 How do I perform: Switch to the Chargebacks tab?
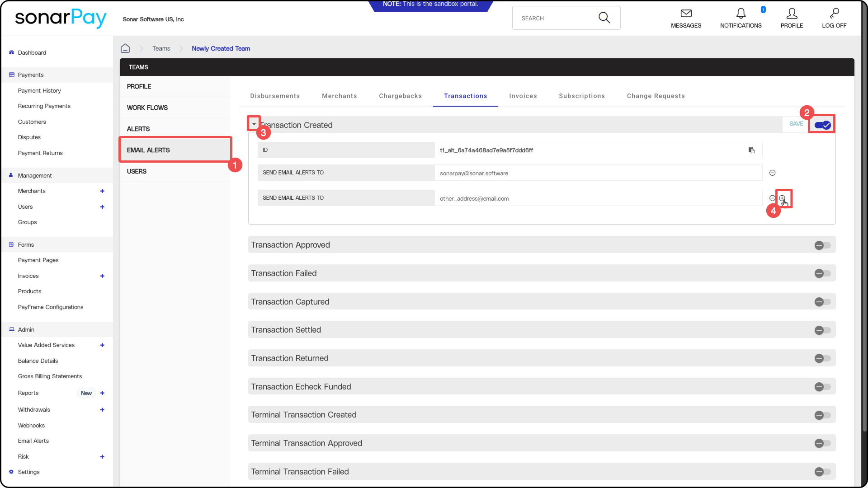click(401, 96)
